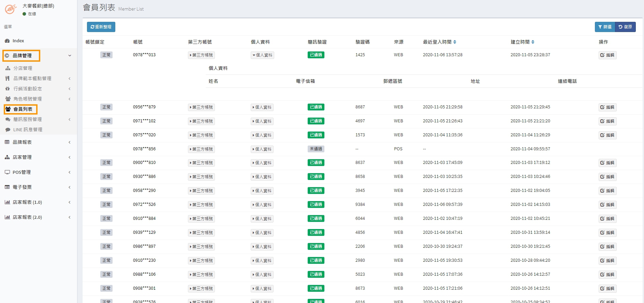Click 編輯 for member 0900***810
Screen dimensions: 644x303
607,163
